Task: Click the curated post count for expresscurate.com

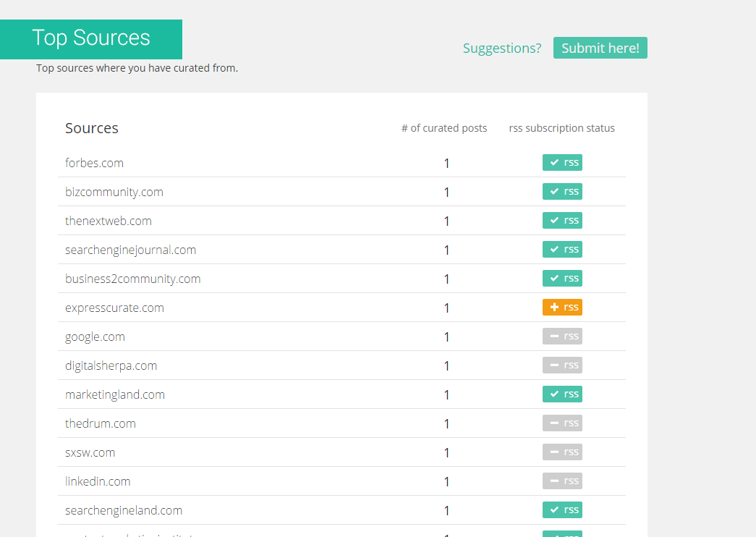Action: [446, 308]
